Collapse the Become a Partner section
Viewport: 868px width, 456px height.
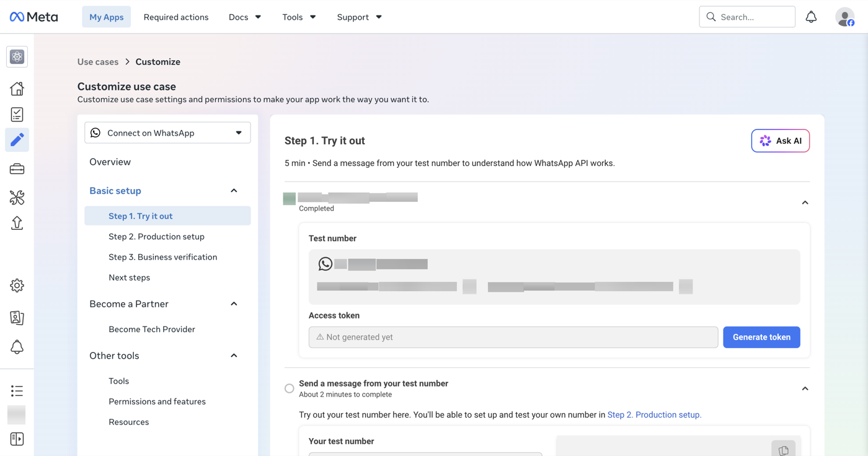pos(234,304)
